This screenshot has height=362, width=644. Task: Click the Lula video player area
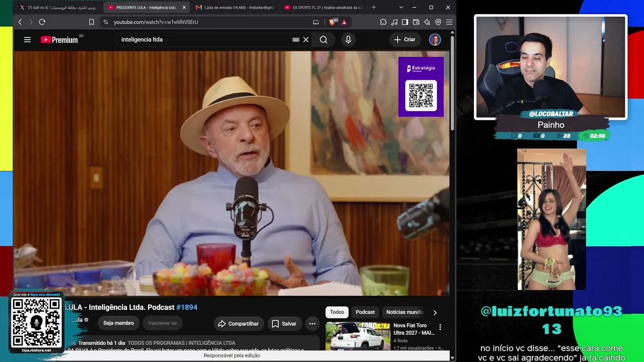pos(231,173)
